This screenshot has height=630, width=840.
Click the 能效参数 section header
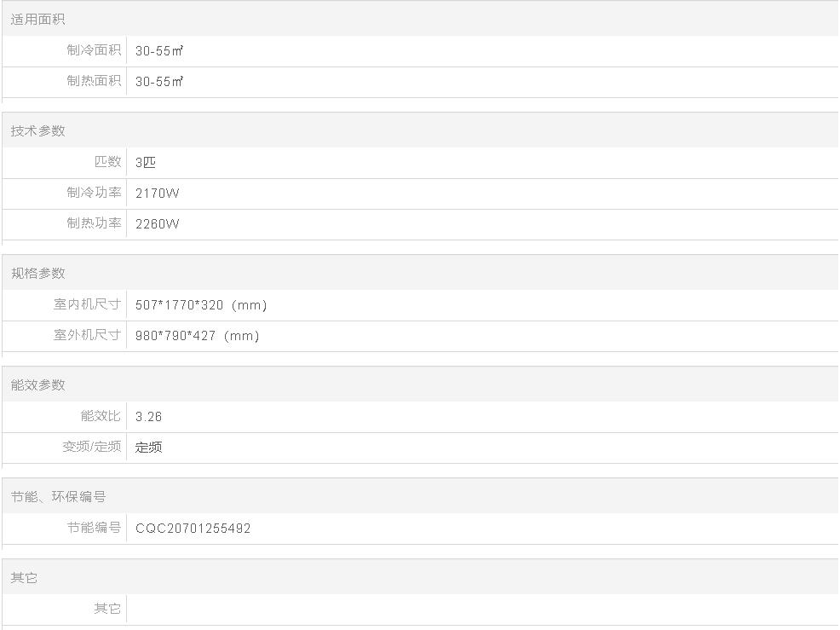coord(37,384)
